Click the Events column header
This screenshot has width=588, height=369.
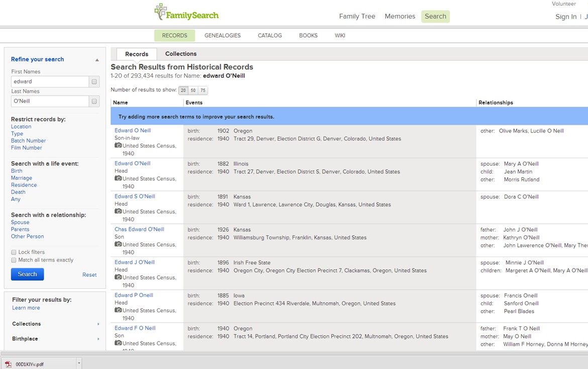pyautogui.click(x=194, y=102)
